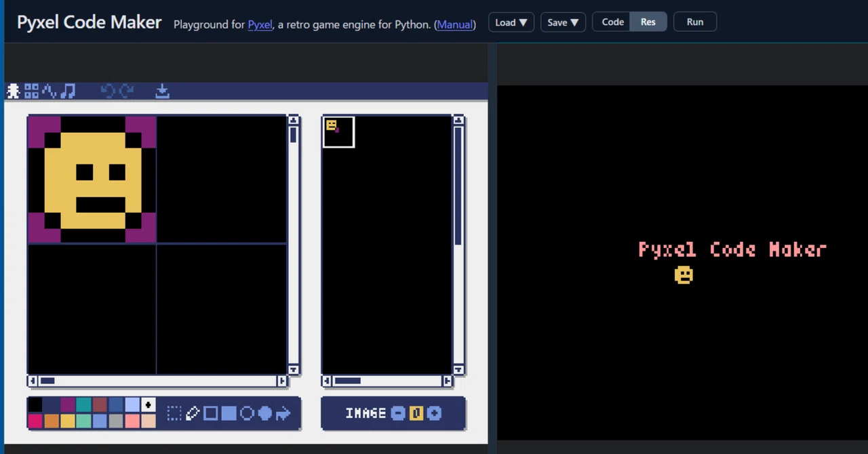The width and height of the screenshot is (868, 454).
Task: Pick the white color swatch
Action: coord(149,405)
